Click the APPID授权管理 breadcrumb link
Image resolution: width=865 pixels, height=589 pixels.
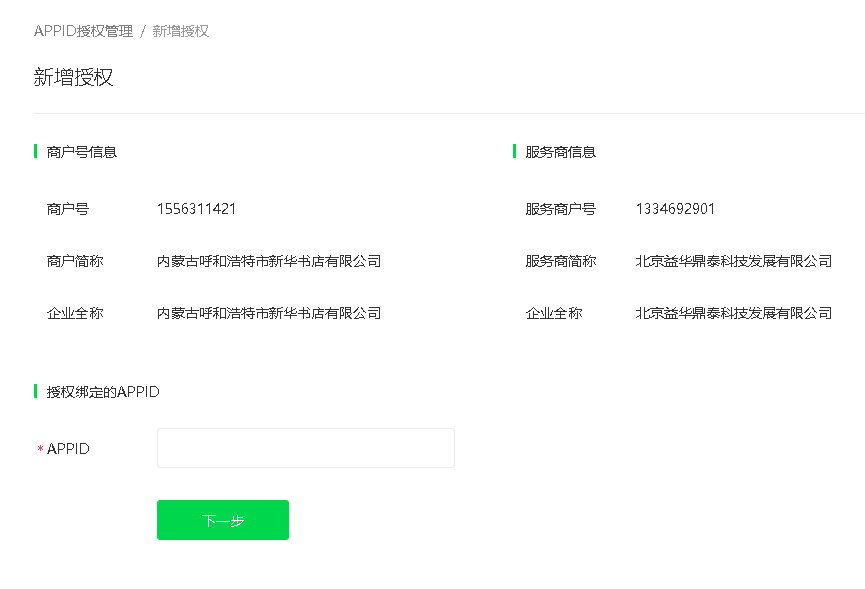83,31
